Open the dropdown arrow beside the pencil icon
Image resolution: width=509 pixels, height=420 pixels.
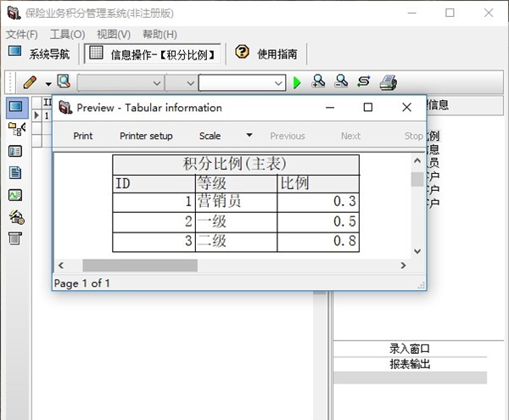(48, 84)
